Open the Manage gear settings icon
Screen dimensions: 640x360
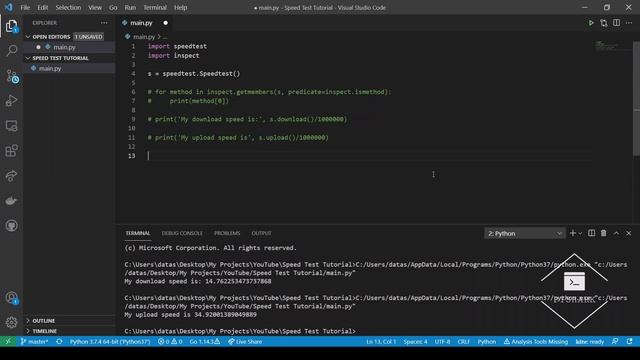tap(11, 322)
